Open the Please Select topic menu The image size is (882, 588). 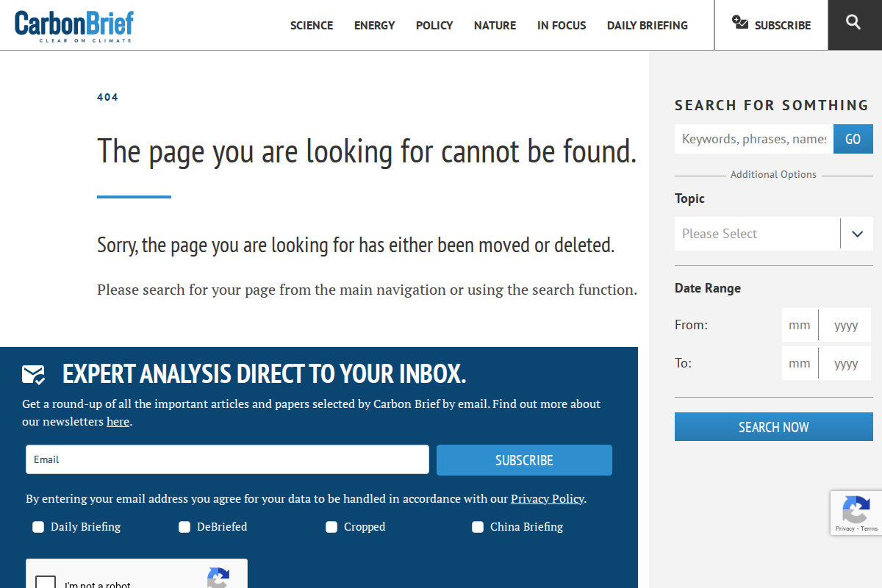click(757, 234)
